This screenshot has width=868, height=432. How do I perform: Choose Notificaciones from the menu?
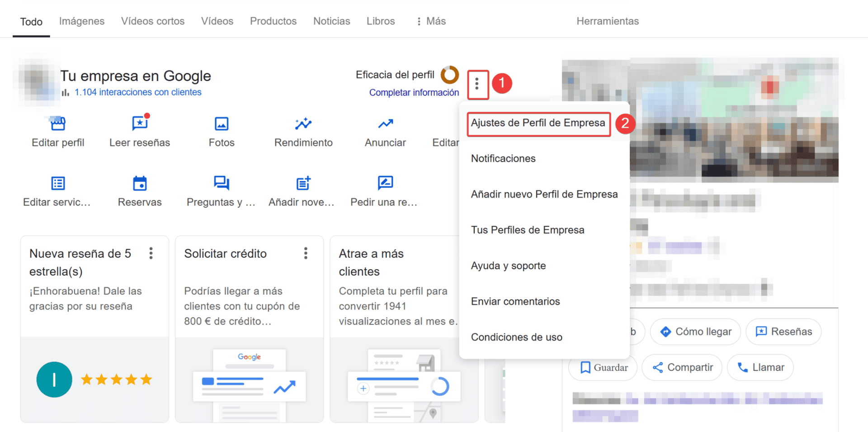pos(503,158)
